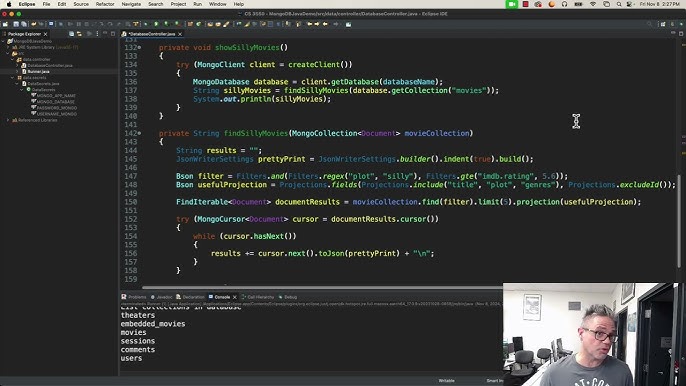Switch to the Problems tab
686x386 pixels.
[x=134, y=297]
